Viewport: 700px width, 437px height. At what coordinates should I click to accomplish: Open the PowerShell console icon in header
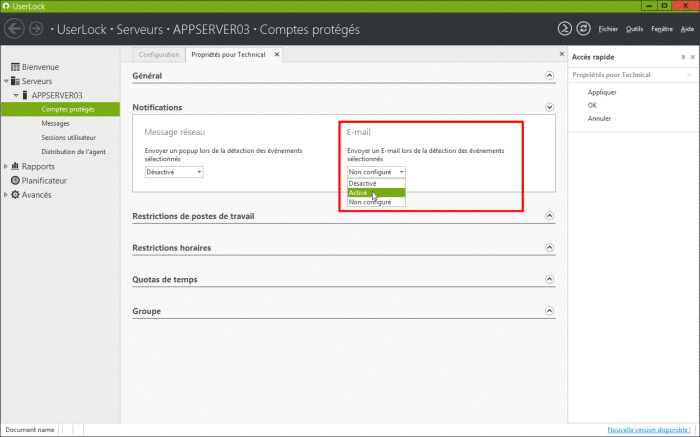pyautogui.click(x=564, y=29)
